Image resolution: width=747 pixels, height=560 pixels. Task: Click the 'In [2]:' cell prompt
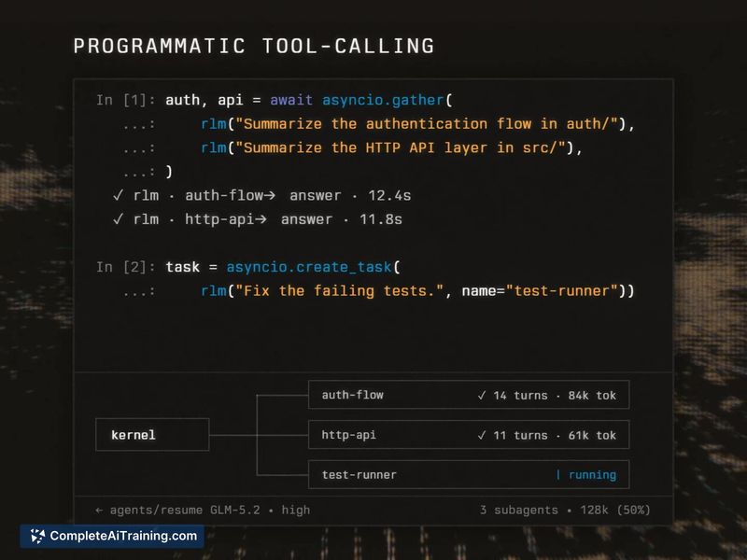pyautogui.click(x=126, y=267)
